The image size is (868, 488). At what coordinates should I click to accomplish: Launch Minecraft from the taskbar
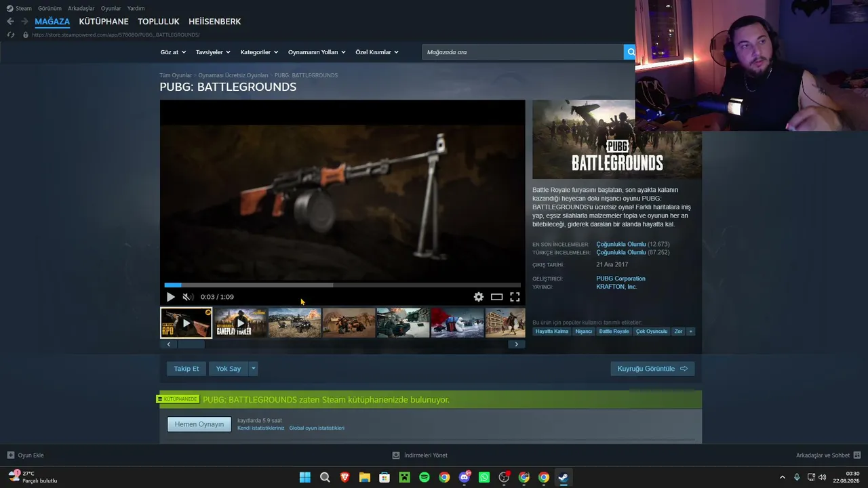(405, 477)
